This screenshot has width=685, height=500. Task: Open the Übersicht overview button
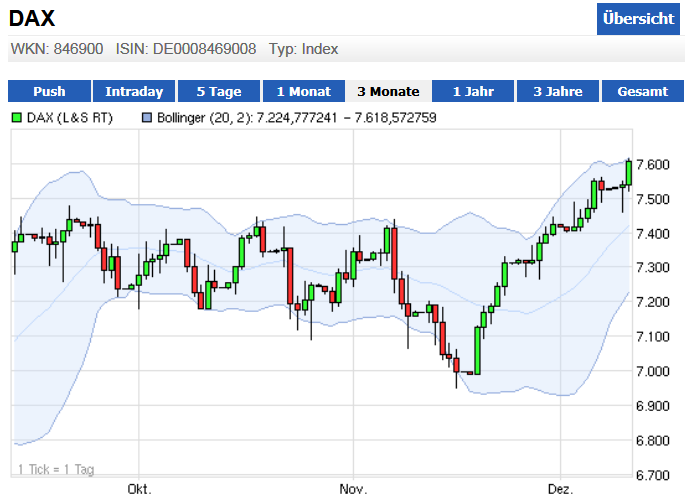coord(638,19)
